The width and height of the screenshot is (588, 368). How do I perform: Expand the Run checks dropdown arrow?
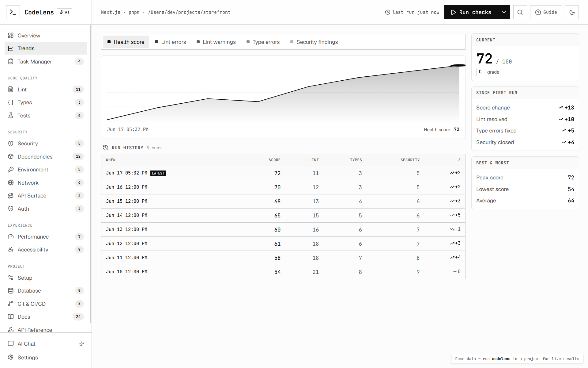pos(504,12)
